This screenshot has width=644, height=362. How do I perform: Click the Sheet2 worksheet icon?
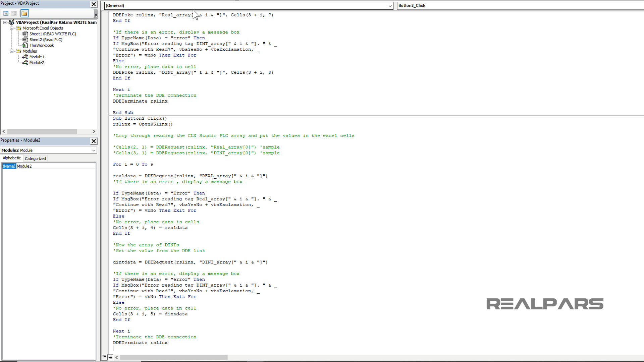tap(25, 40)
